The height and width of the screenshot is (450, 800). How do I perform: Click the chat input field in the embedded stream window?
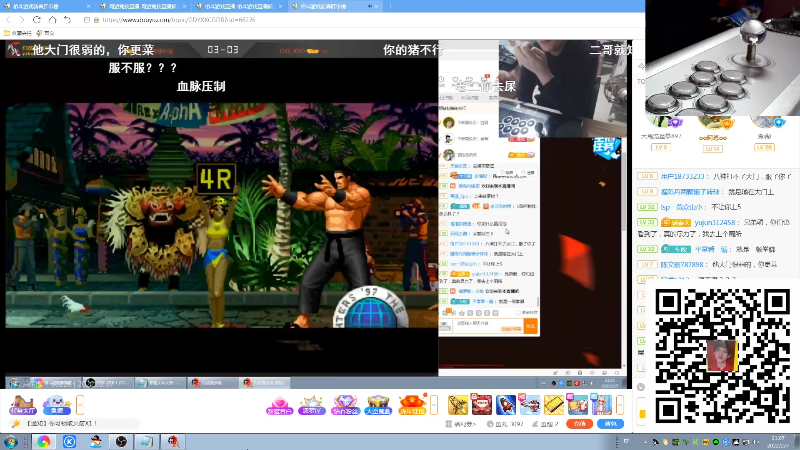point(487,326)
